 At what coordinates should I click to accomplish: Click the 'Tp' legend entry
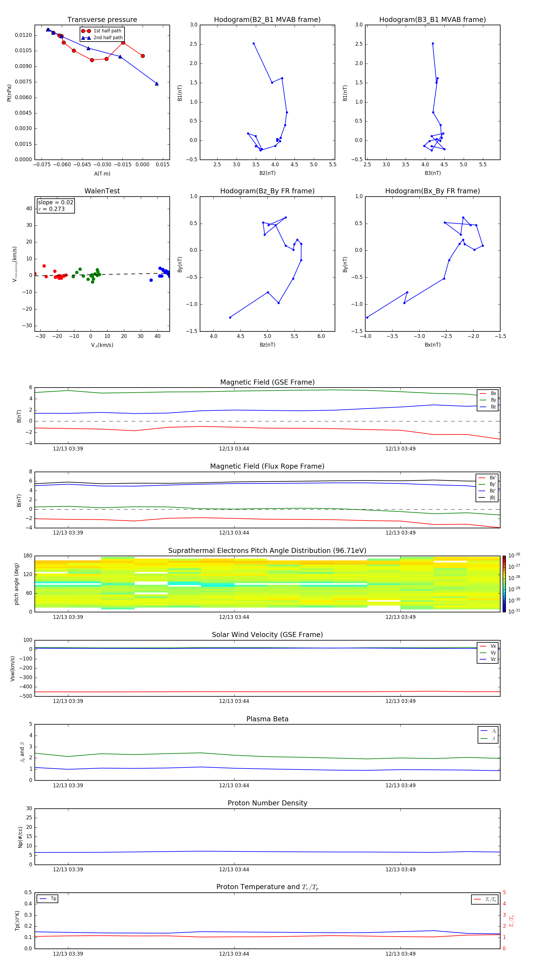(x=48, y=899)
